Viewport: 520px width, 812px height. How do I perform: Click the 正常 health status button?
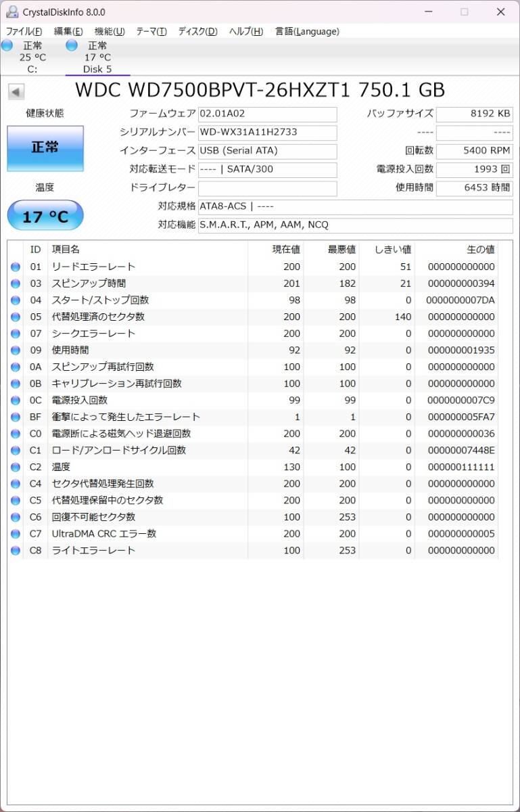tap(45, 148)
